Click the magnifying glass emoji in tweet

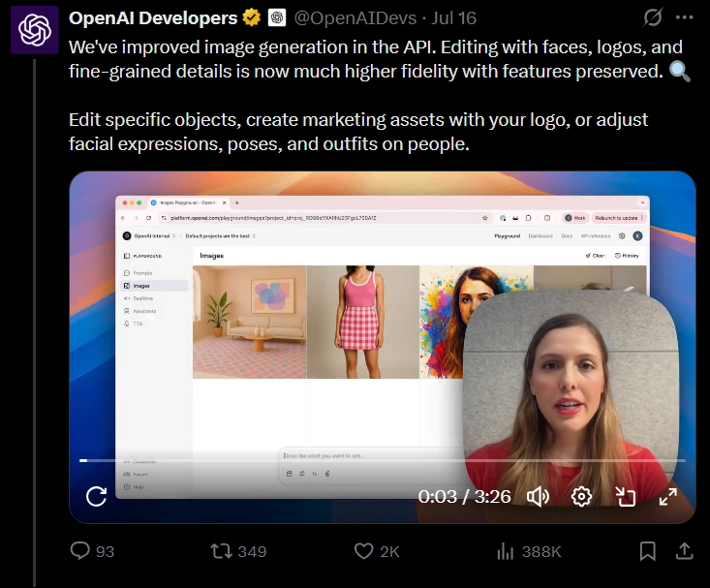coord(680,72)
